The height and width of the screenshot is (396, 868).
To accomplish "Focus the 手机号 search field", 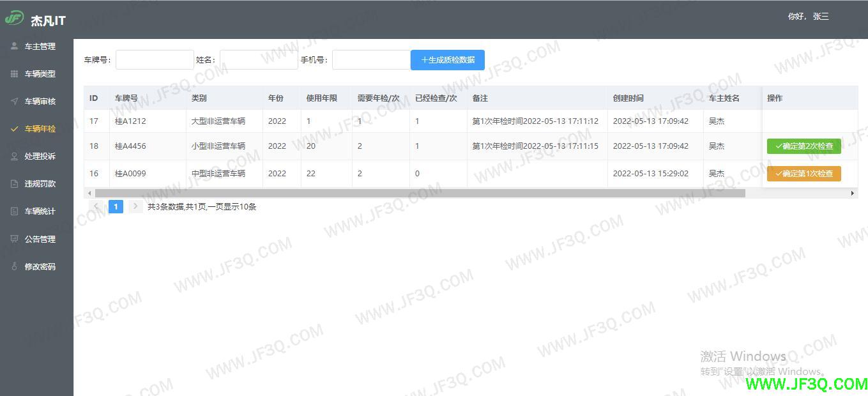I will point(370,60).
